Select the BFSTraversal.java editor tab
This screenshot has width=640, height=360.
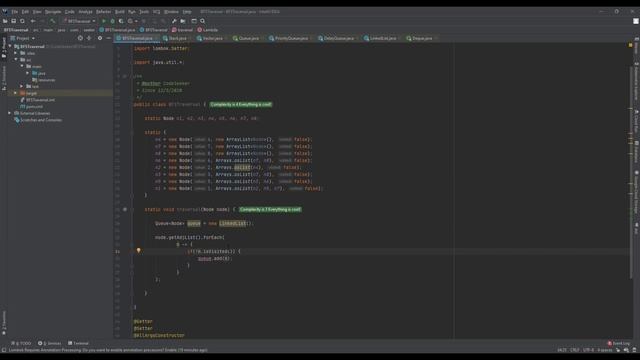[x=137, y=38]
